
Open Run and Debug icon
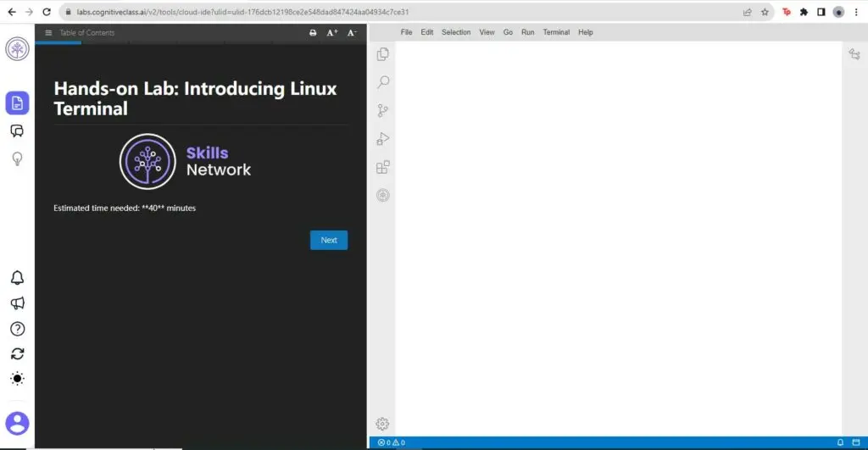point(382,138)
